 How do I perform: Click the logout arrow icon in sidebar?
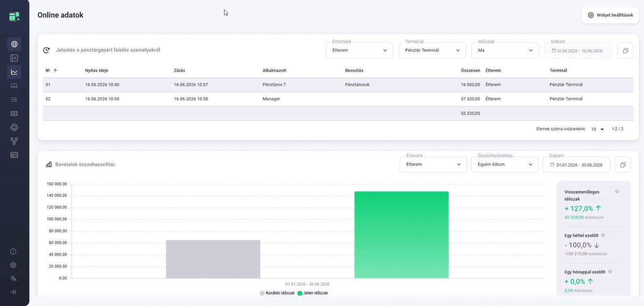click(x=13, y=292)
